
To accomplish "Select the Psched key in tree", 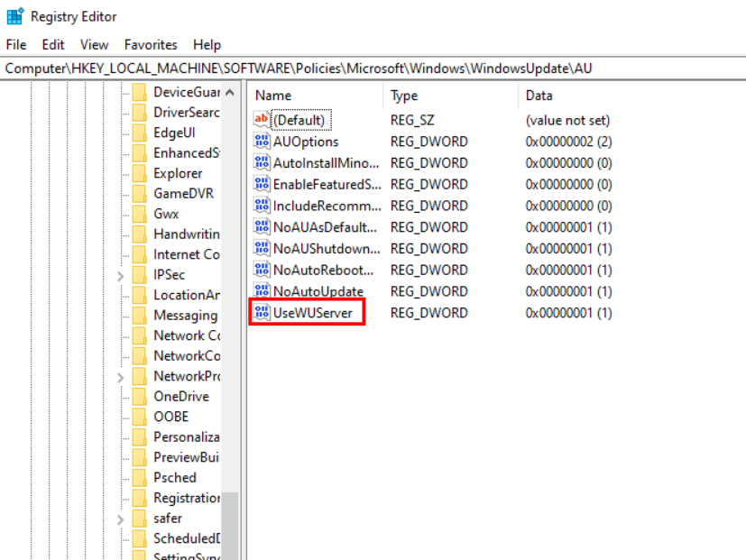I will pos(174,478).
